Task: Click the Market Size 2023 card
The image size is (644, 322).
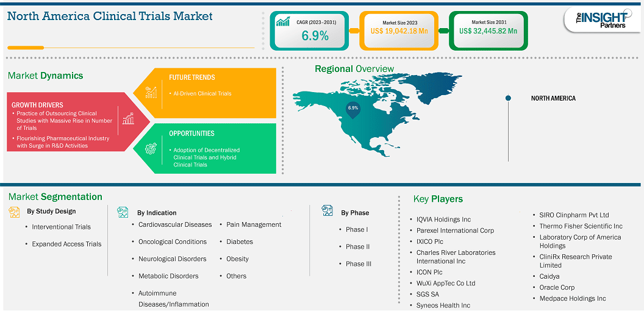Action: pyautogui.click(x=398, y=31)
